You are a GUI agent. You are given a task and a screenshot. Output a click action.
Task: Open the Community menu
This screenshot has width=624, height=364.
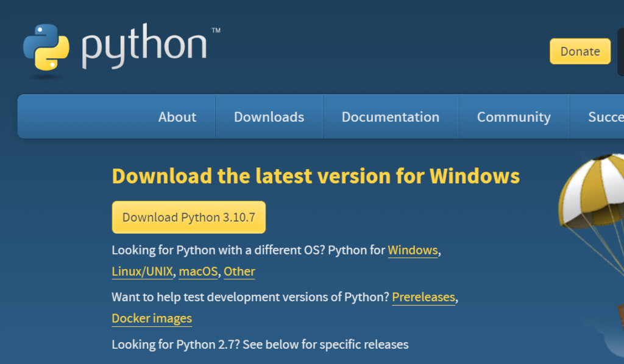click(514, 117)
